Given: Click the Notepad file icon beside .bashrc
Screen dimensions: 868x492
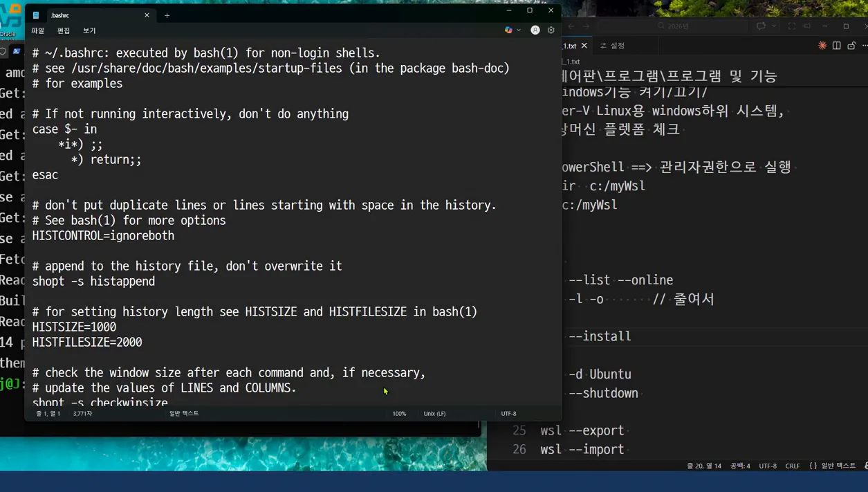Looking at the screenshot, I should tap(36, 15).
